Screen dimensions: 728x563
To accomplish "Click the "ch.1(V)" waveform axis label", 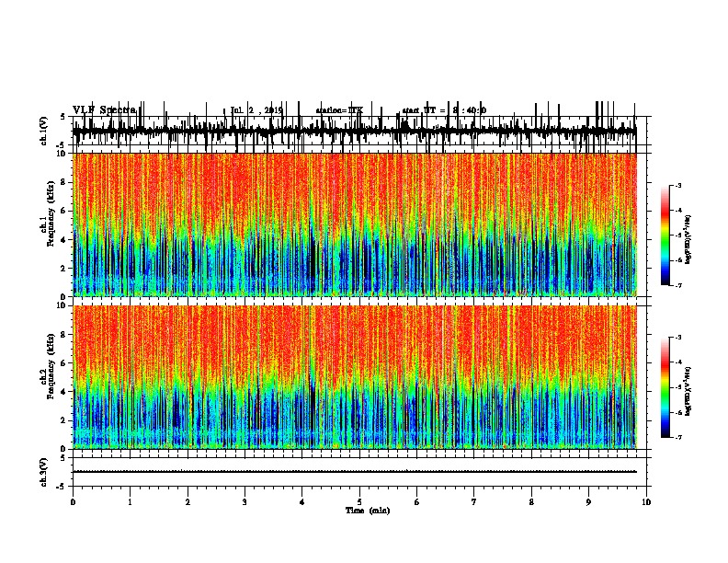I will coord(44,131).
